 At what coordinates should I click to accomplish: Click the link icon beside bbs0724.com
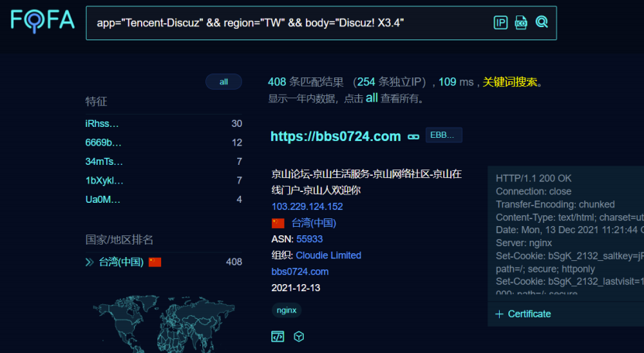point(413,137)
